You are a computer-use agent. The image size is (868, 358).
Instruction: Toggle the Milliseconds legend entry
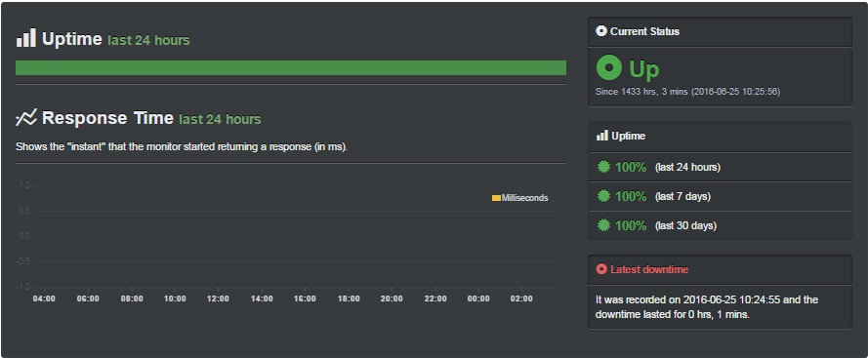click(519, 198)
